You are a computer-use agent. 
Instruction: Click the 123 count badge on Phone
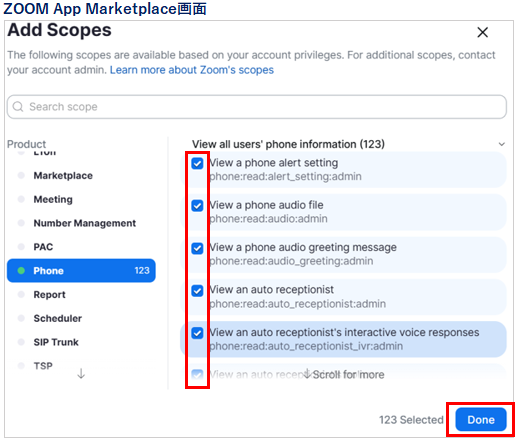coord(142,271)
